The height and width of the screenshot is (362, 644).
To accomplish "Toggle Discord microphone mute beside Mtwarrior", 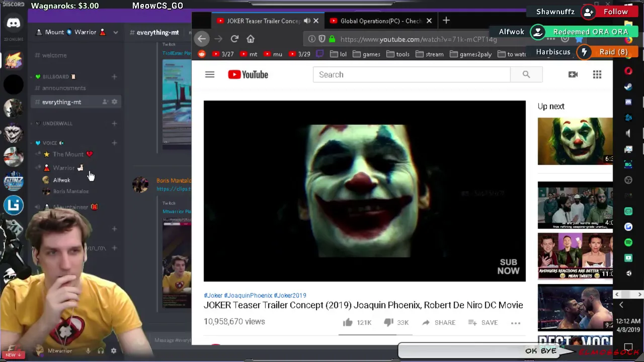I will tap(88, 351).
